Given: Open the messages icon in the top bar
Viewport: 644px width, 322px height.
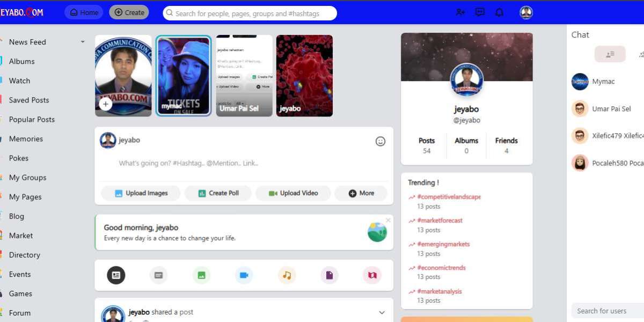Looking at the screenshot, I should pos(479,12).
